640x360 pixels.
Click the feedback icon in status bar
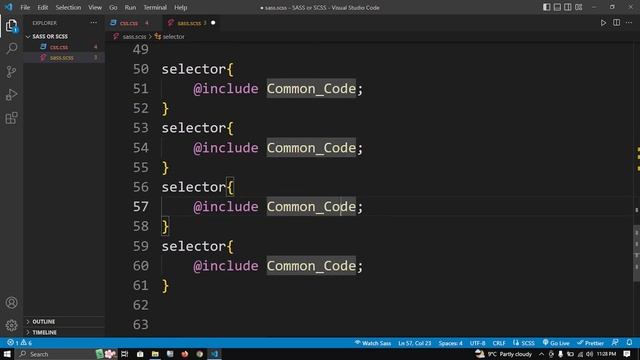[x=615, y=343]
